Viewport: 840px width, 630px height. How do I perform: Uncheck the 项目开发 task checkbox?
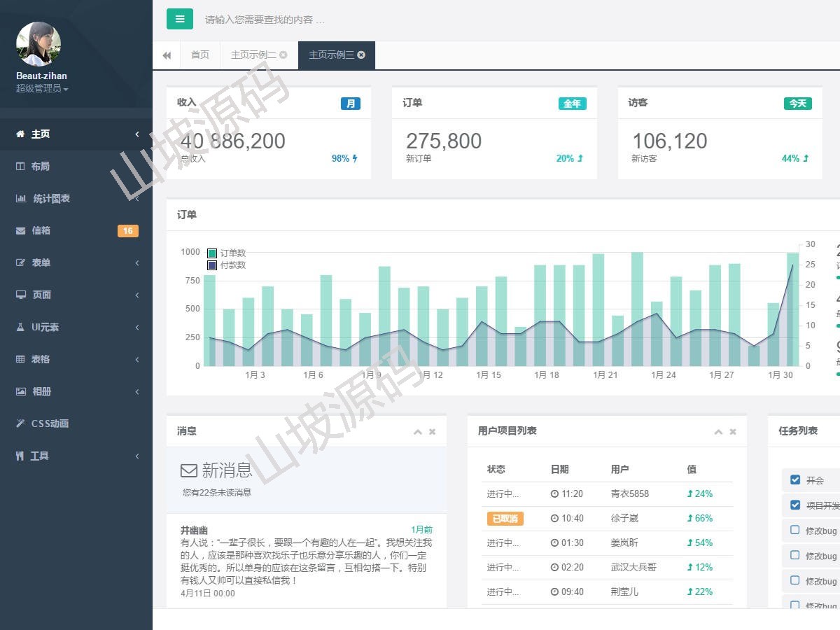pos(794,505)
